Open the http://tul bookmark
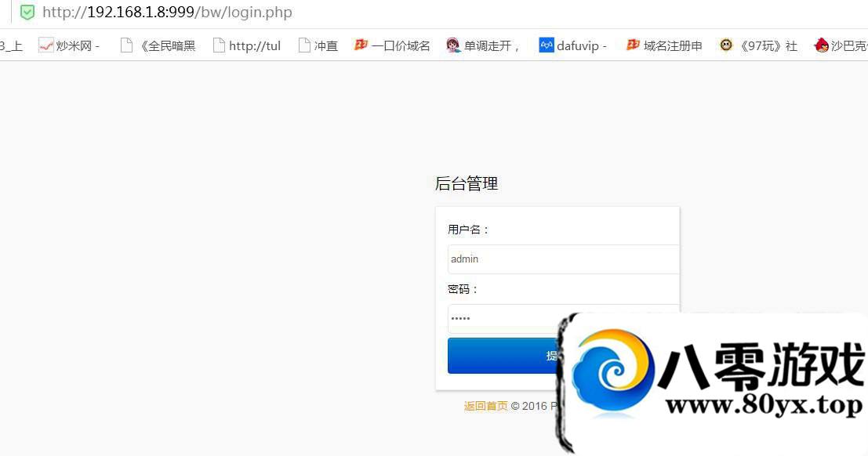This screenshot has width=868, height=456. [x=246, y=45]
